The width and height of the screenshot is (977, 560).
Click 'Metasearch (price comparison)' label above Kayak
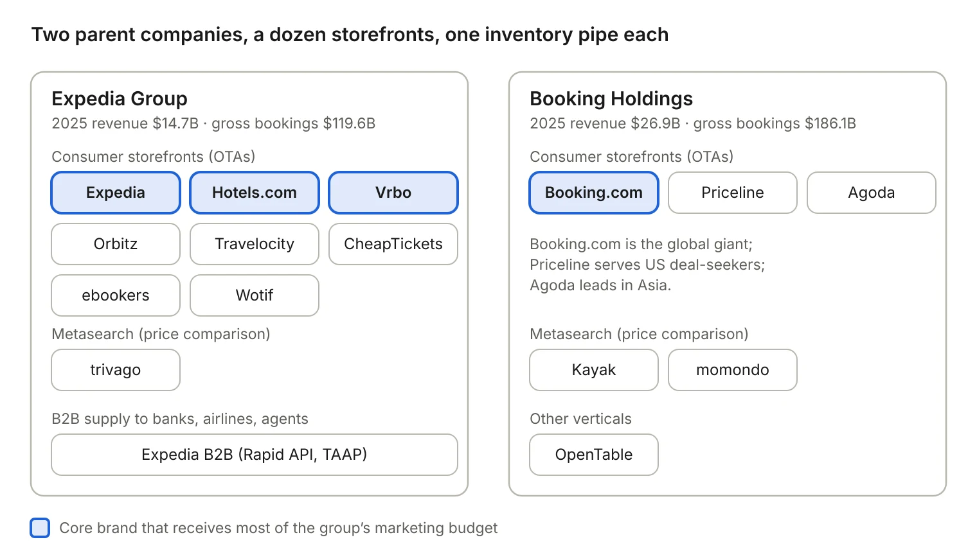tap(639, 334)
